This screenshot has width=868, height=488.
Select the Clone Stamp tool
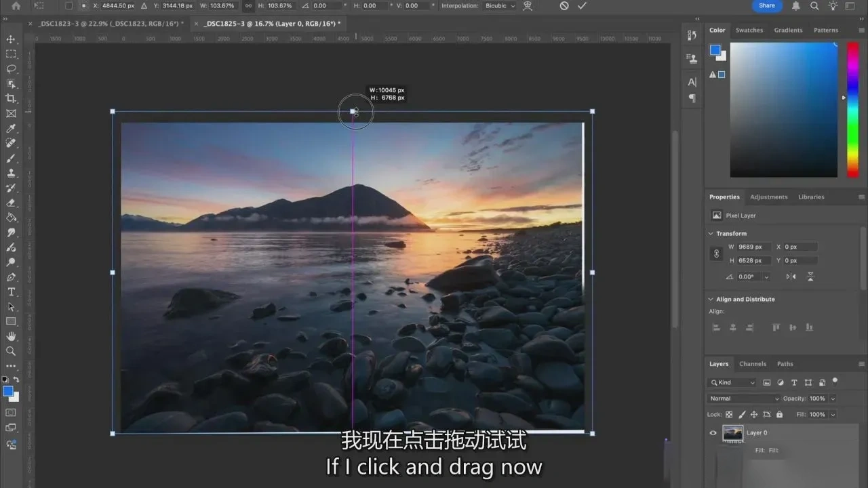click(x=11, y=174)
